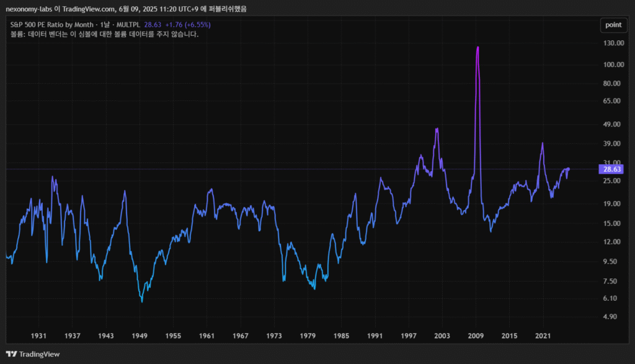Click the 130.00 price axis label
The height and width of the screenshot is (364, 635).
612,43
